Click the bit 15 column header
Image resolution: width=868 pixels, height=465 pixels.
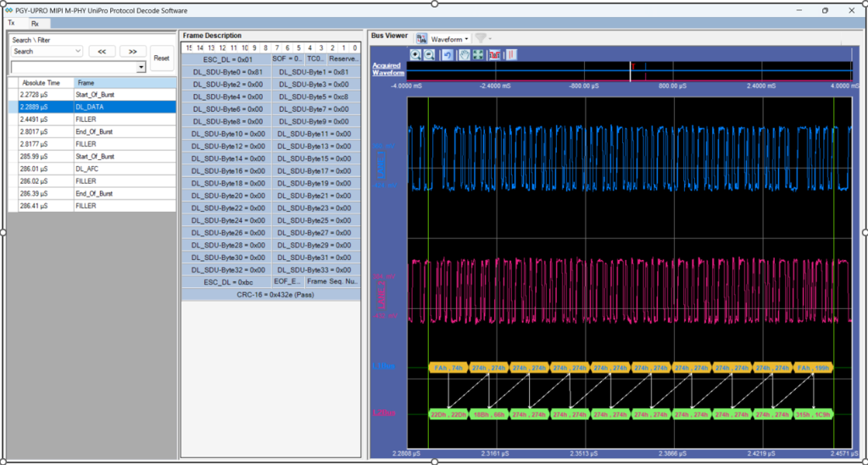pos(189,48)
